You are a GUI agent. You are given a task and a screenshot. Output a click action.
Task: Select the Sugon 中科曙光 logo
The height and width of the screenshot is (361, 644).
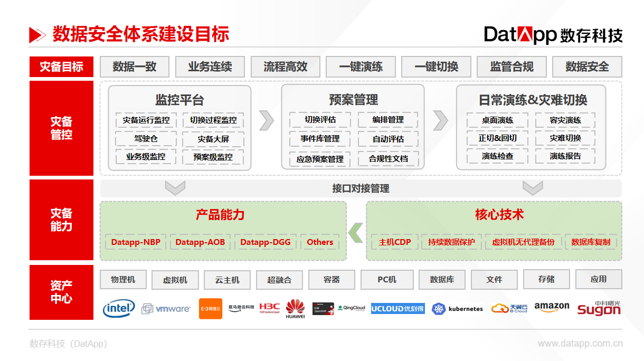point(599,308)
